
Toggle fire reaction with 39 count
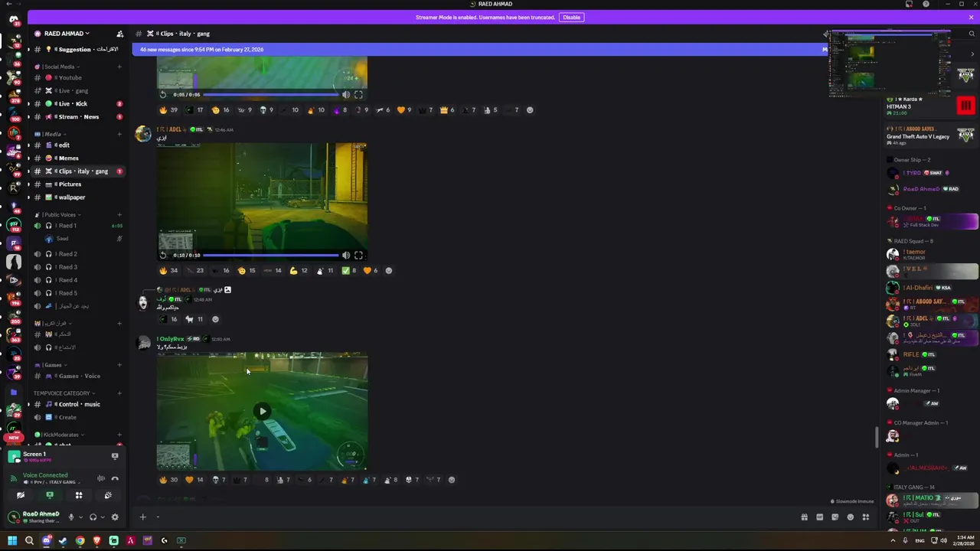pos(168,109)
